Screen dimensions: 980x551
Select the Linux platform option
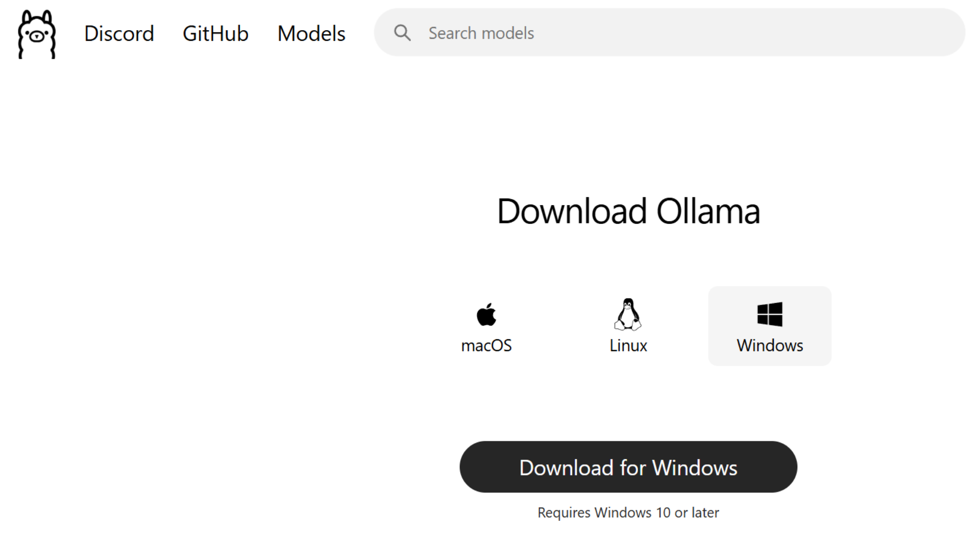click(x=628, y=326)
